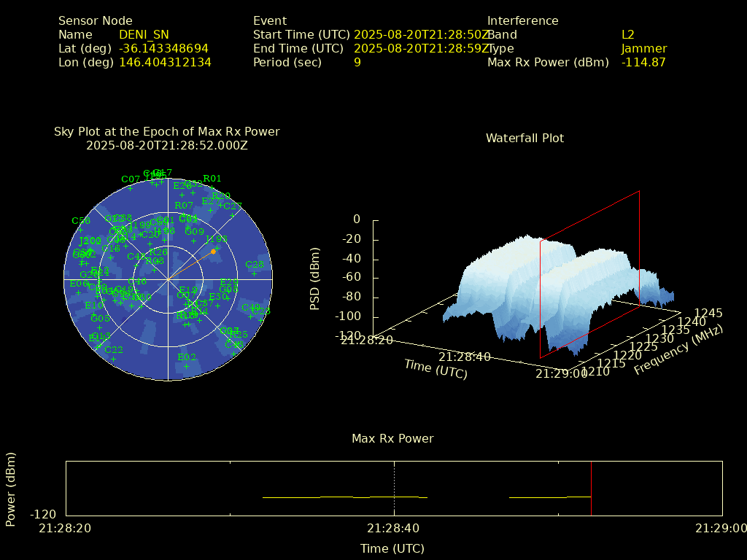
Task: Select satellite G09 marker in sky plot
Action: 195,241
